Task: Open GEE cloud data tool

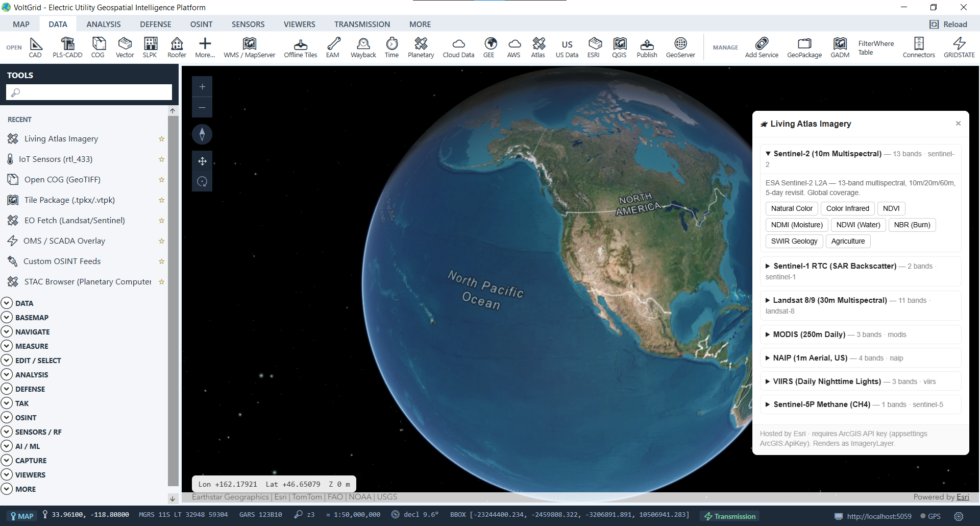Action: [489, 47]
